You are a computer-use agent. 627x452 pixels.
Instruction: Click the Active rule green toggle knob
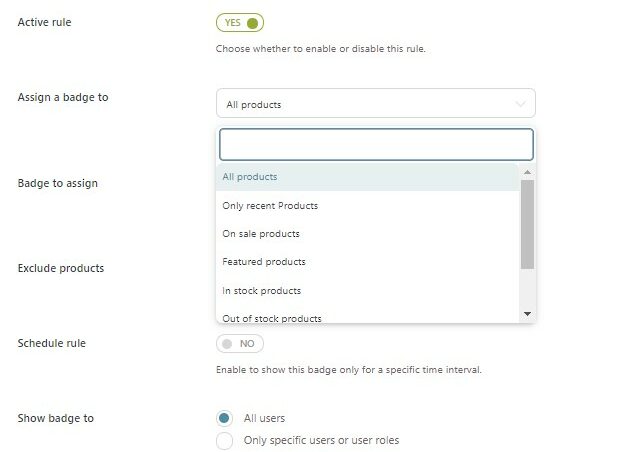point(252,23)
